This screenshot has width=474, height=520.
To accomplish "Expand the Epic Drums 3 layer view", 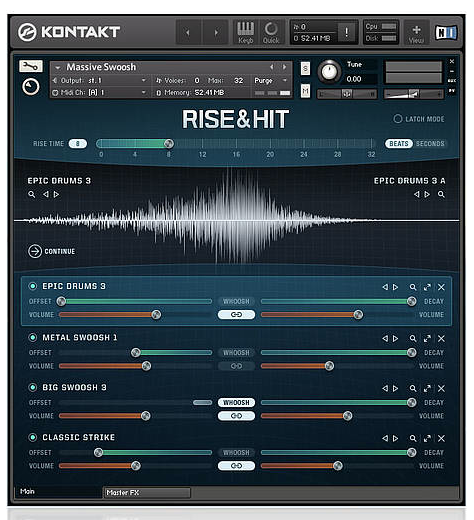I will click(427, 287).
